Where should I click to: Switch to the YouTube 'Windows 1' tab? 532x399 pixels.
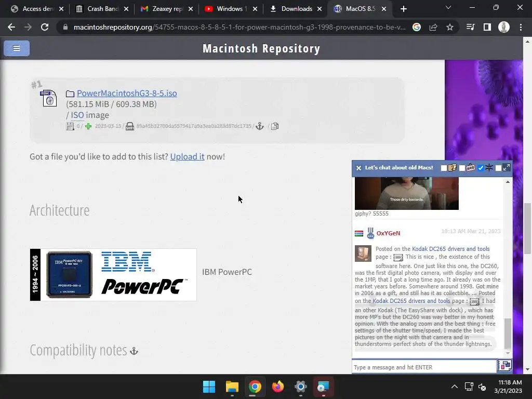[231, 9]
